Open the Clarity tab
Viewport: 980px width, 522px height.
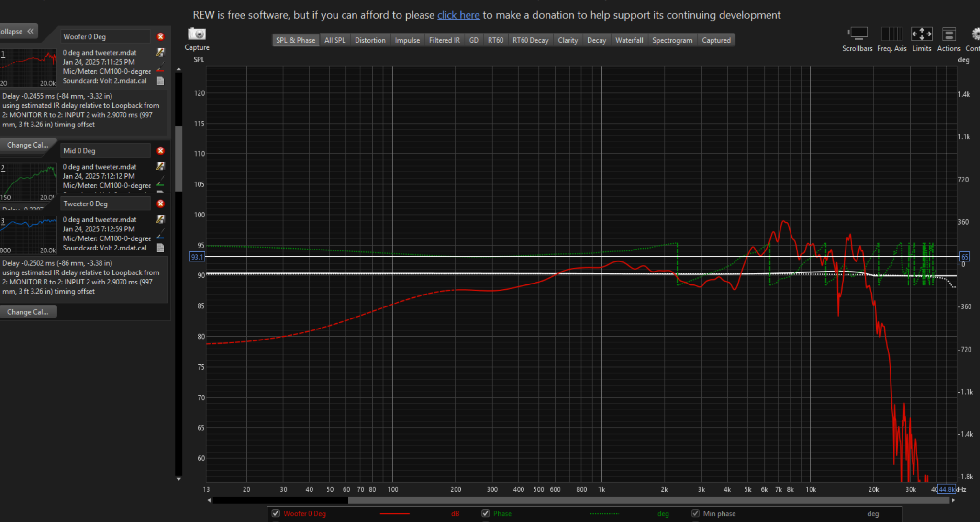[x=568, y=40]
